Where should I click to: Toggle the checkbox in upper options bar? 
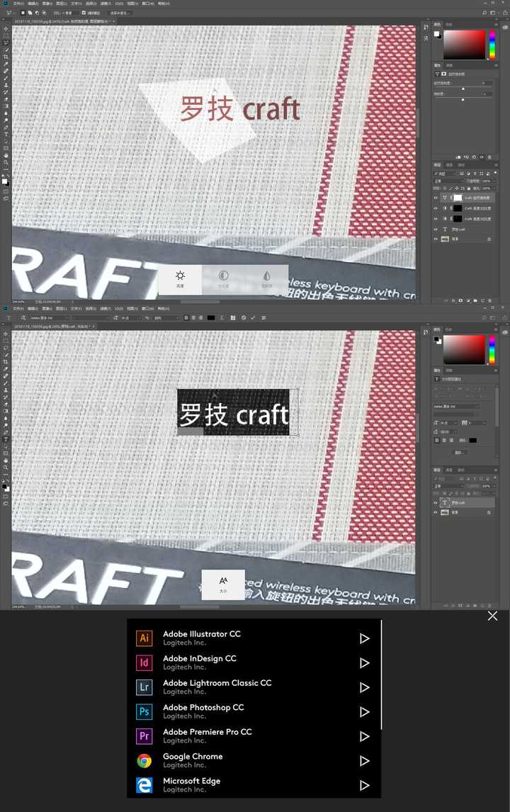click(x=84, y=13)
